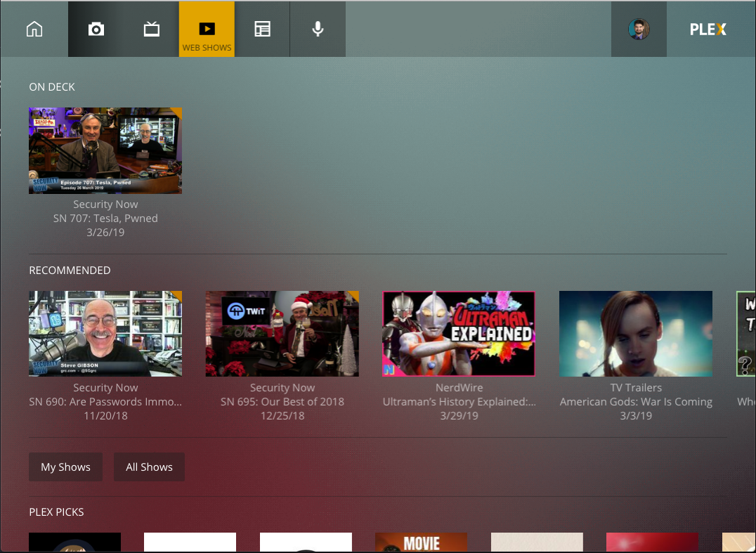Screen dimensions: 756x553
Task: Click the 12/25/18 date text
Action: click(282, 415)
